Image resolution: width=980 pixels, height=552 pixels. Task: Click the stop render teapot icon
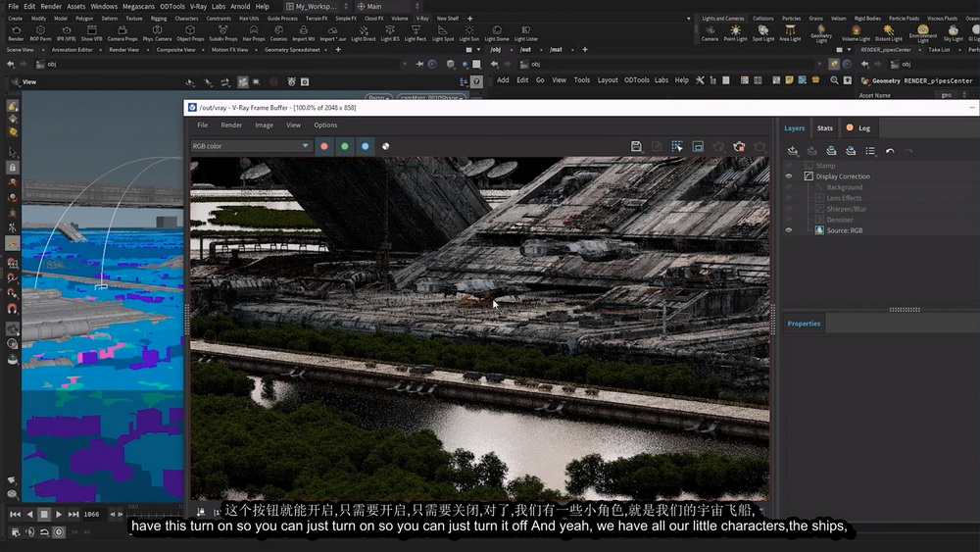(x=739, y=146)
